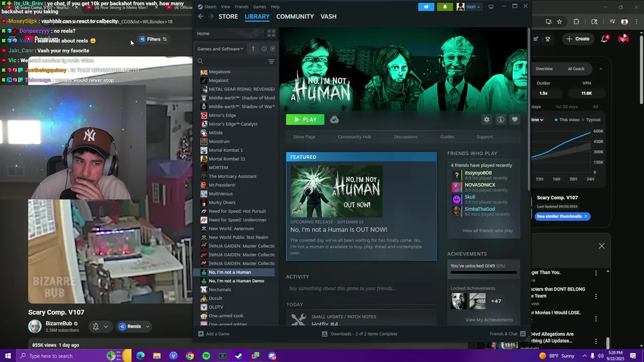The image size is (644, 362).
Task: Open game settings gear icon
Action: click(x=487, y=120)
